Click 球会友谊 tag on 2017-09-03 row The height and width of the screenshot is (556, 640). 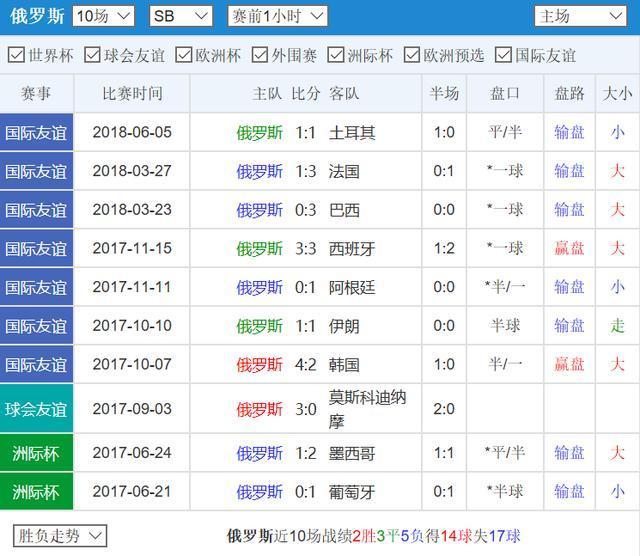pos(36,409)
